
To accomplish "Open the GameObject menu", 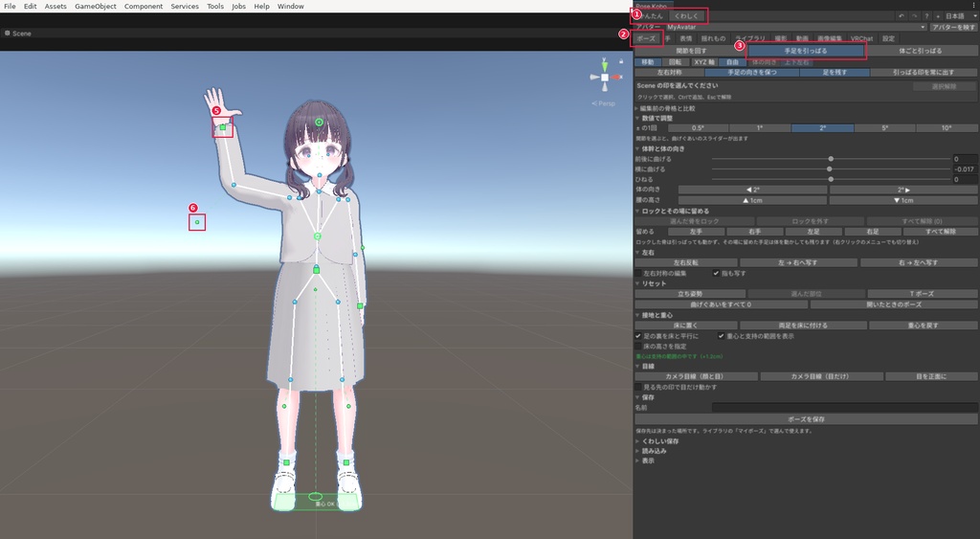I will click(x=96, y=7).
